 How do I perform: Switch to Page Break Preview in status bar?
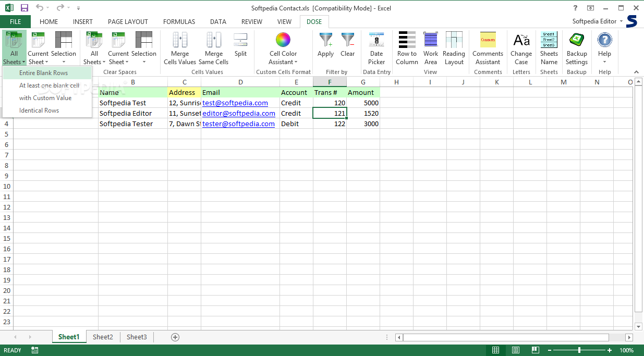[534, 350]
